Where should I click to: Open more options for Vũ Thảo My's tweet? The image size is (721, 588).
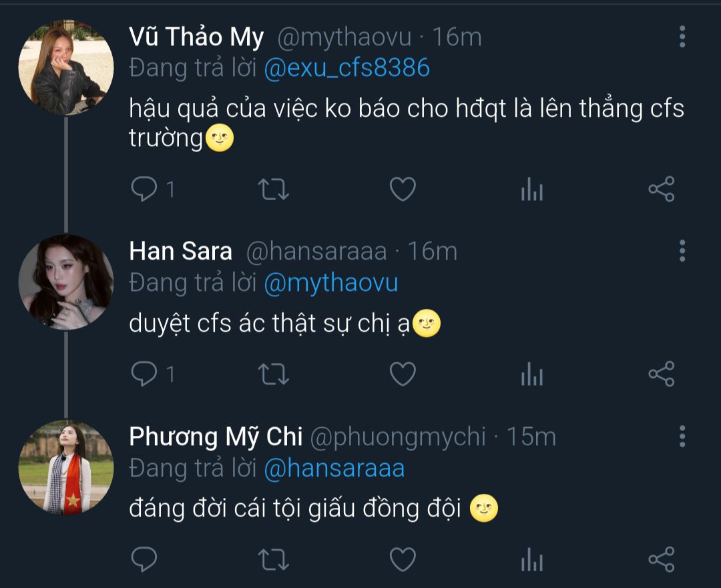click(x=682, y=37)
